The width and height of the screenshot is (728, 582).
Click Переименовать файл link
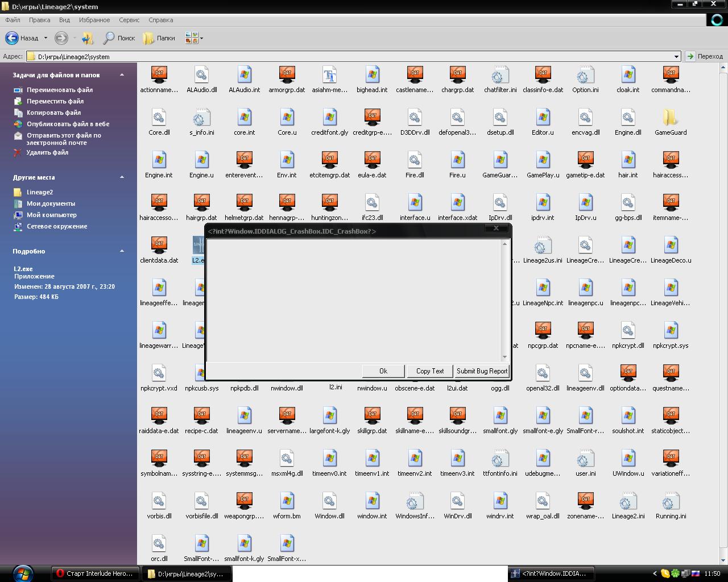(60, 90)
